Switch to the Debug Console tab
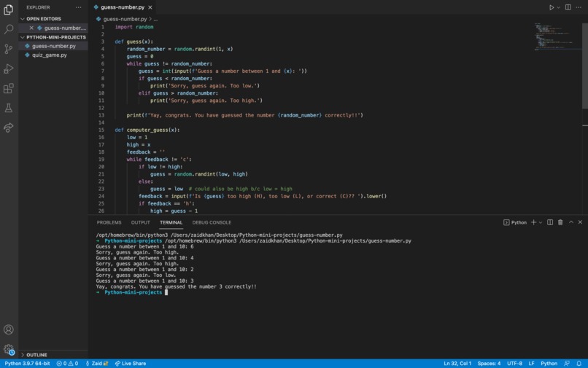This screenshot has width=588, height=368. [x=212, y=222]
